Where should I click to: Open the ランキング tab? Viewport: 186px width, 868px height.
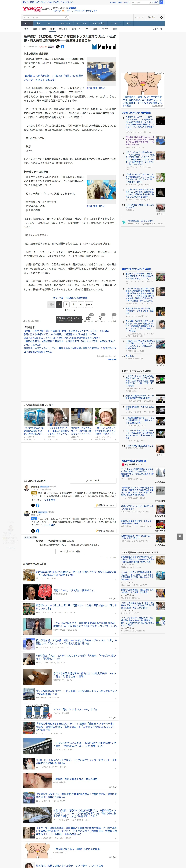(115, 23)
